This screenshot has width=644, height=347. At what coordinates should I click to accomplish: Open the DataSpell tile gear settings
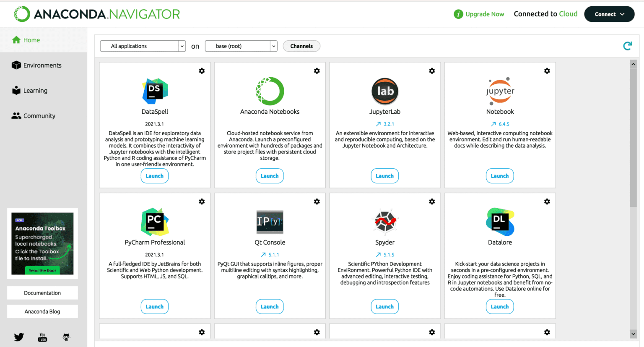tap(202, 71)
